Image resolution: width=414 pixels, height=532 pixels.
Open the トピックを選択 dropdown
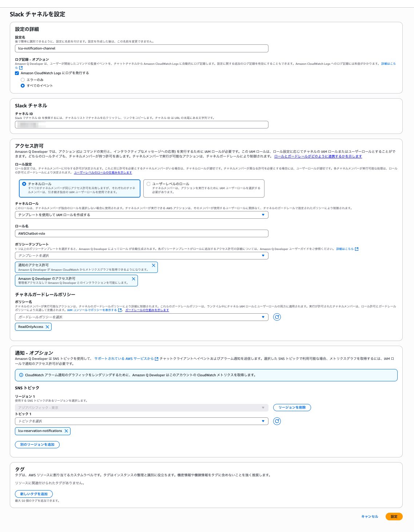point(142,421)
